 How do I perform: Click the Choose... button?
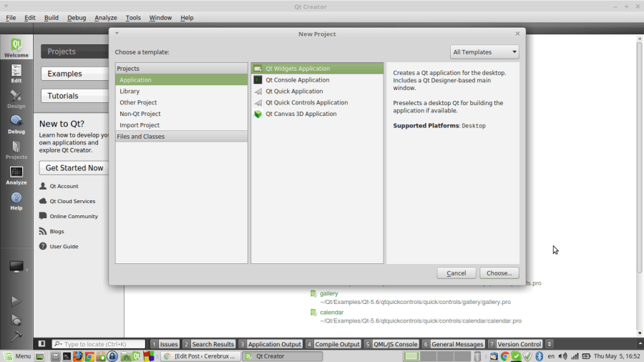click(499, 273)
